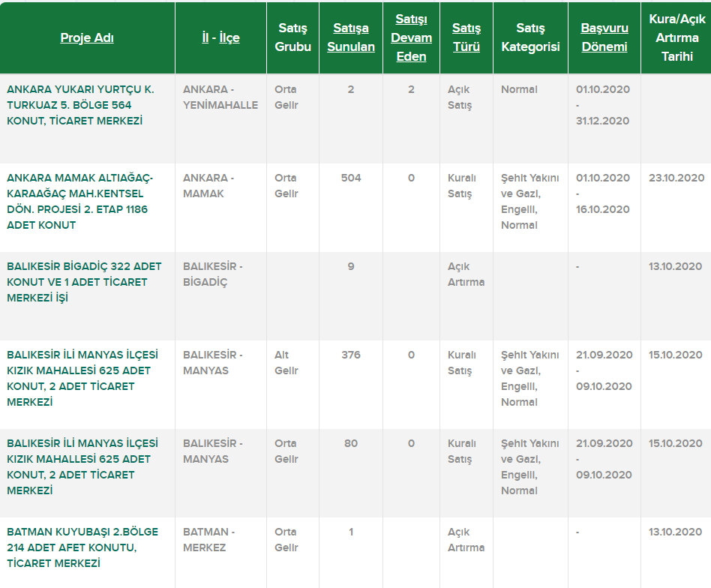The image size is (711, 588).
Task: Open Batman Kuyubaşı 2.Bölge project
Action: pyautogui.click(x=82, y=547)
